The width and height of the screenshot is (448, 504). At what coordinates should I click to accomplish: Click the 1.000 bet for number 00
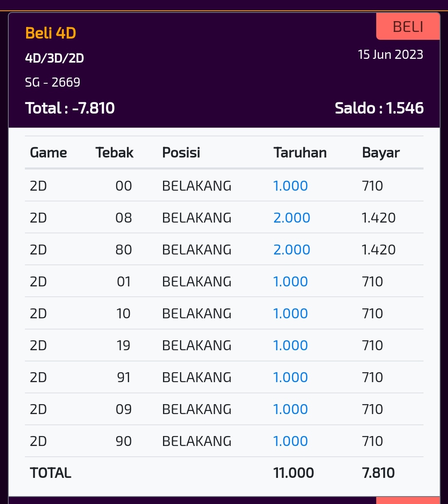click(x=290, y=186)
